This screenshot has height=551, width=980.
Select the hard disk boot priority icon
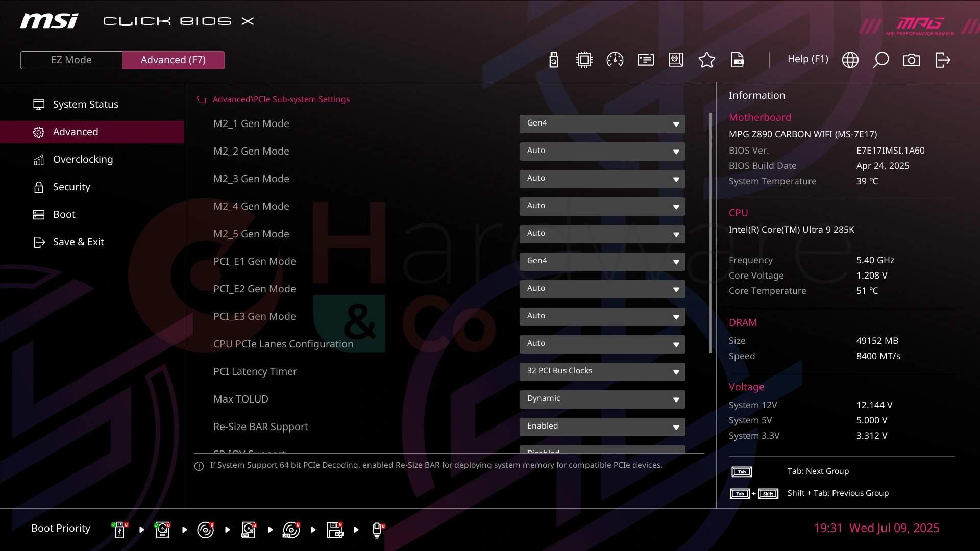[162, 530]
